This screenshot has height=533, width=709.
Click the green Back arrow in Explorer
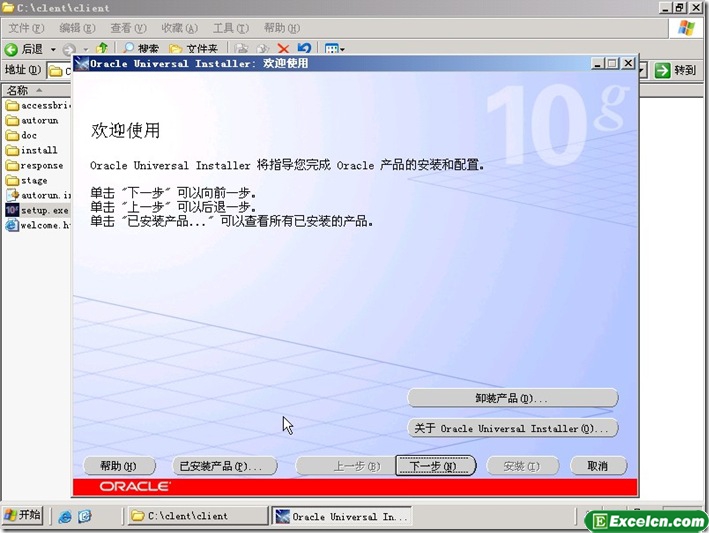[x=11, y=49]
